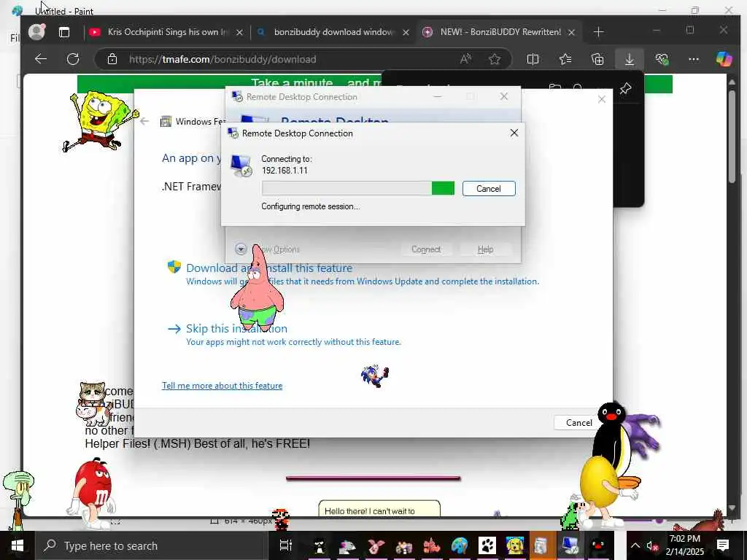747x560 pixels.
Task: Close the Kris Occhipinti tab
Action: click(x=239, y=32)
